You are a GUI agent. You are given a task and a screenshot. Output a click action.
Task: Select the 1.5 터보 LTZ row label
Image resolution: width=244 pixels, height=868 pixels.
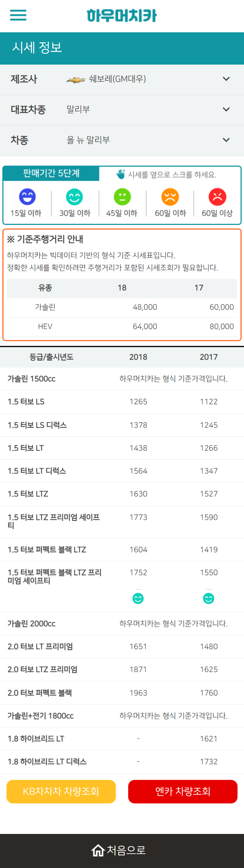(x=28, y=494)
